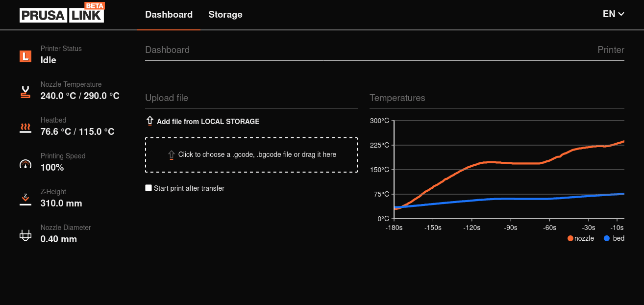
Task: Click the upload arrow beside Add file
Action: click(x=149, y=121)
